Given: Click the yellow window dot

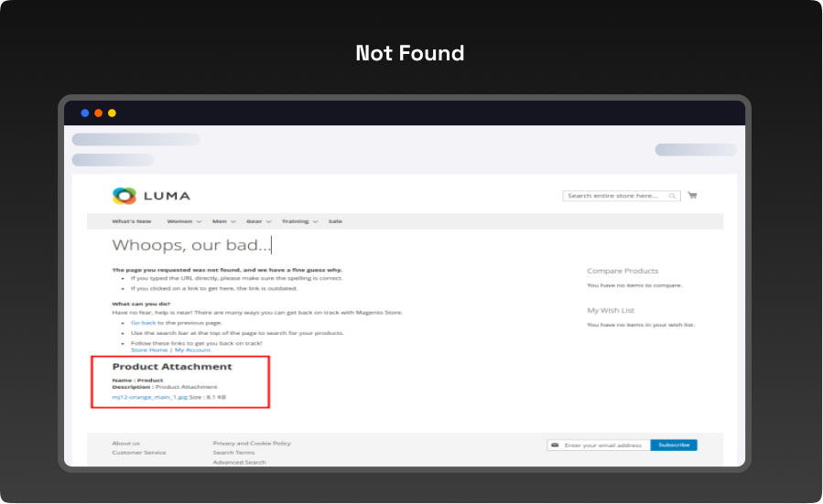Looking at the screenshot, I should (112, 113).
